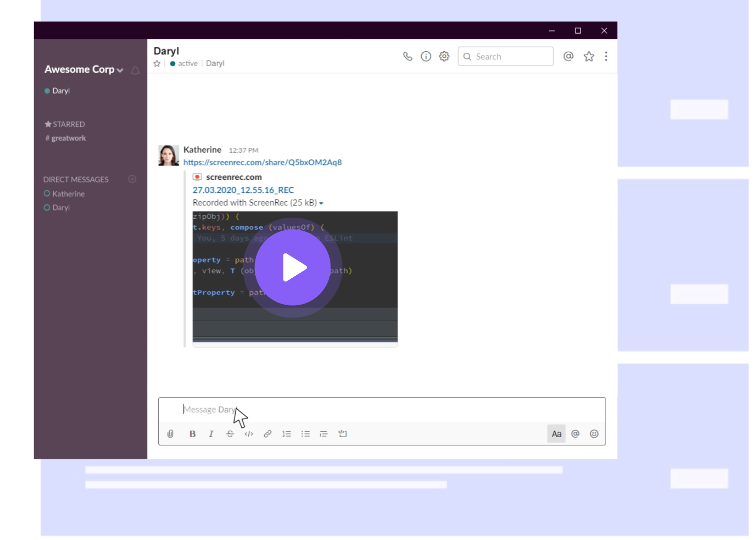Open the screenrec.com share link

coord(263,162)
